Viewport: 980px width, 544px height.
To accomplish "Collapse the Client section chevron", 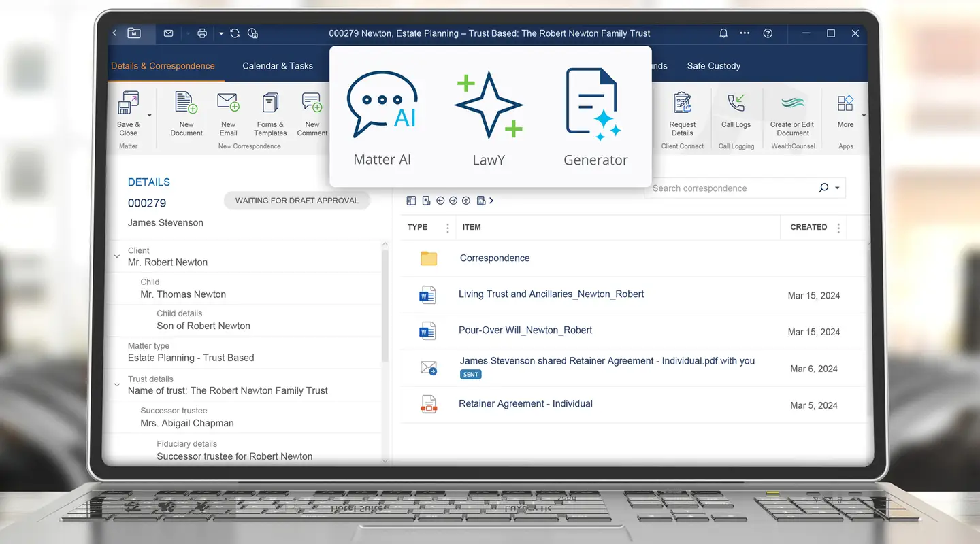I will click(x=117, y=256).
